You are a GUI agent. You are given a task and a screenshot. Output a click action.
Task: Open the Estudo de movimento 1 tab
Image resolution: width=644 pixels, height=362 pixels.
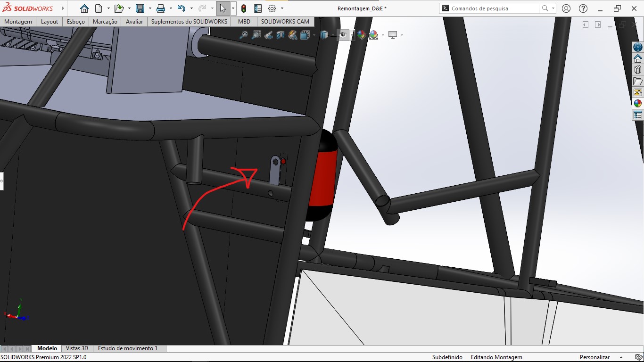click(127, 348)
